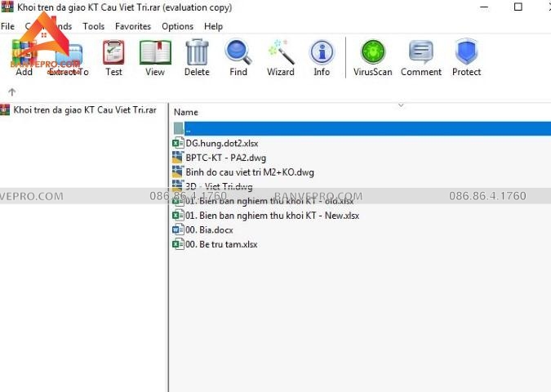Click the WinRAR title bar icon

point(7,7)
